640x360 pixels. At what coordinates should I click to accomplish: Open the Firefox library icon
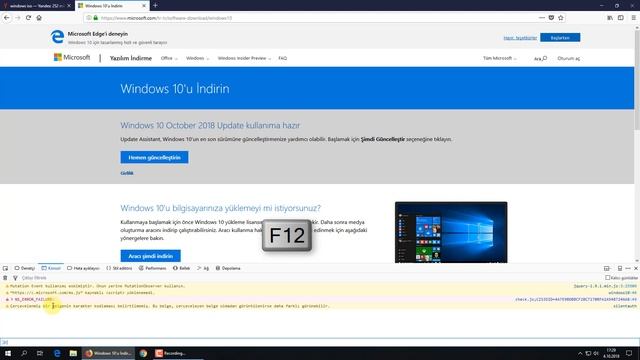click(x=610, y=18)
